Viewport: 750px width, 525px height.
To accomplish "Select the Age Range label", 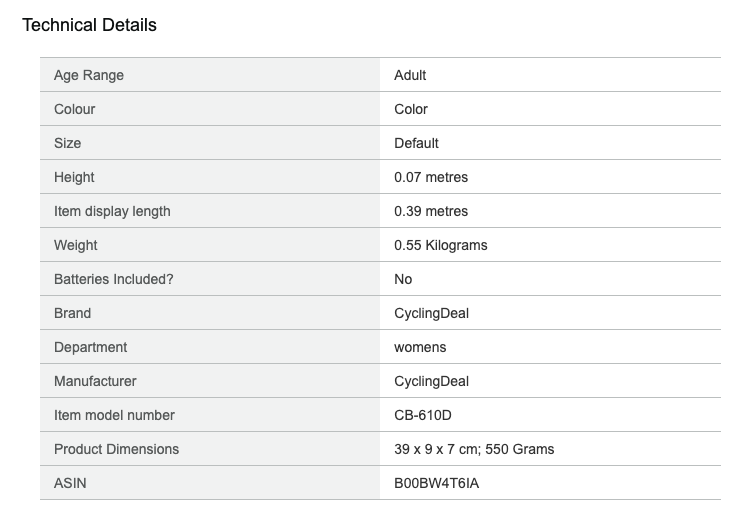I will coord(89,75).
